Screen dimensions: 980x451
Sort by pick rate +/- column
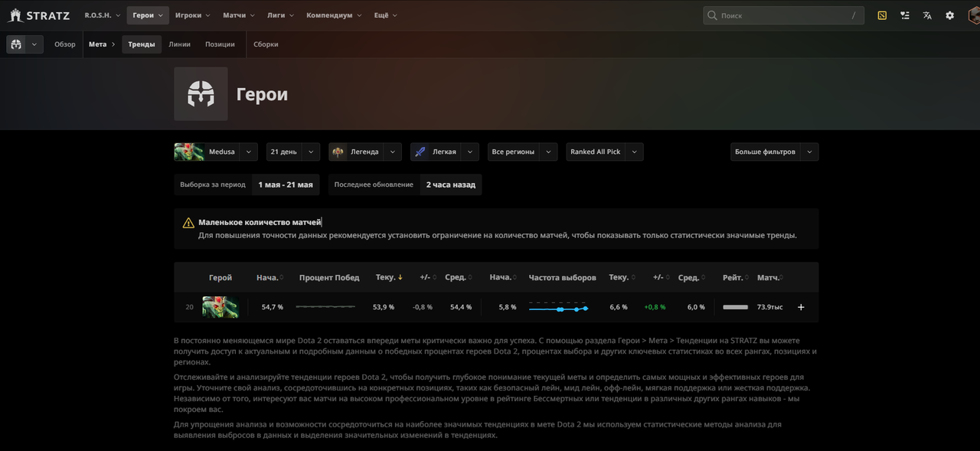(x=660, y=277)
